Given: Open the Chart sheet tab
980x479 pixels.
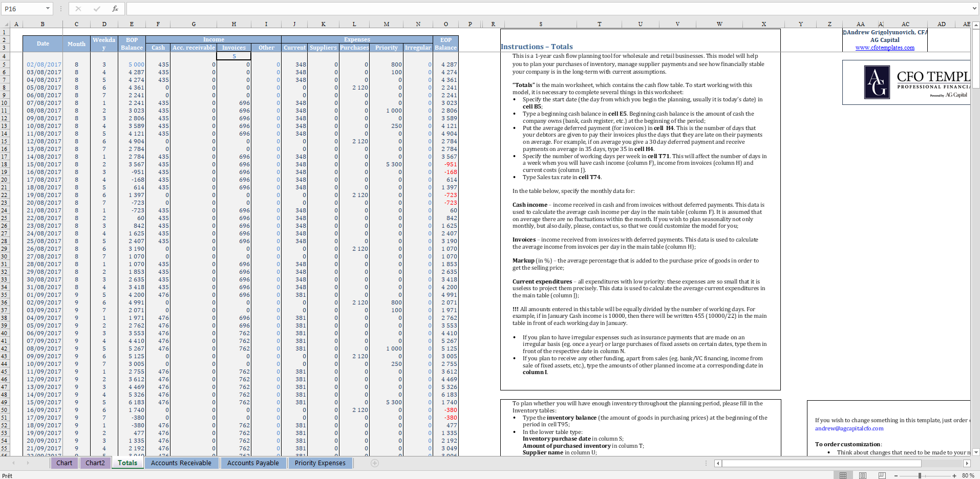Looking at the screenshot, I should 64,463.
